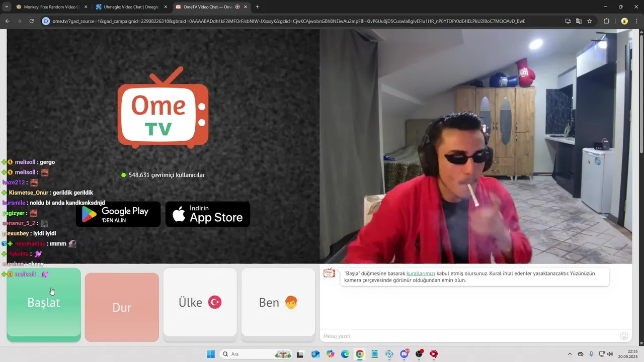Close the Uhmegle tab

166,7
